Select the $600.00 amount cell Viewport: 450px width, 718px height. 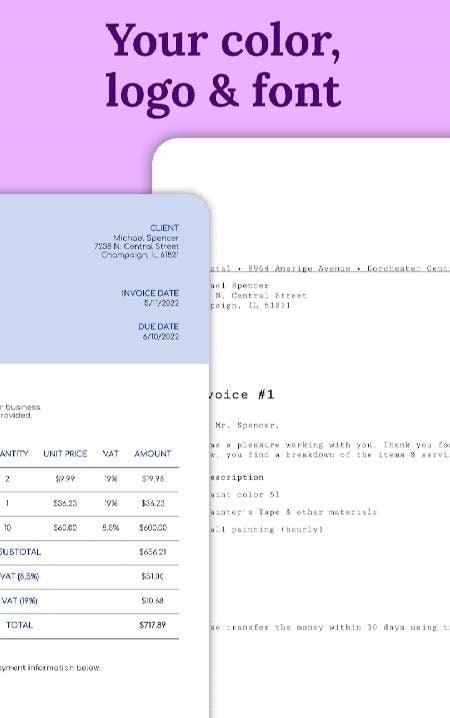(x=152, y=528)
